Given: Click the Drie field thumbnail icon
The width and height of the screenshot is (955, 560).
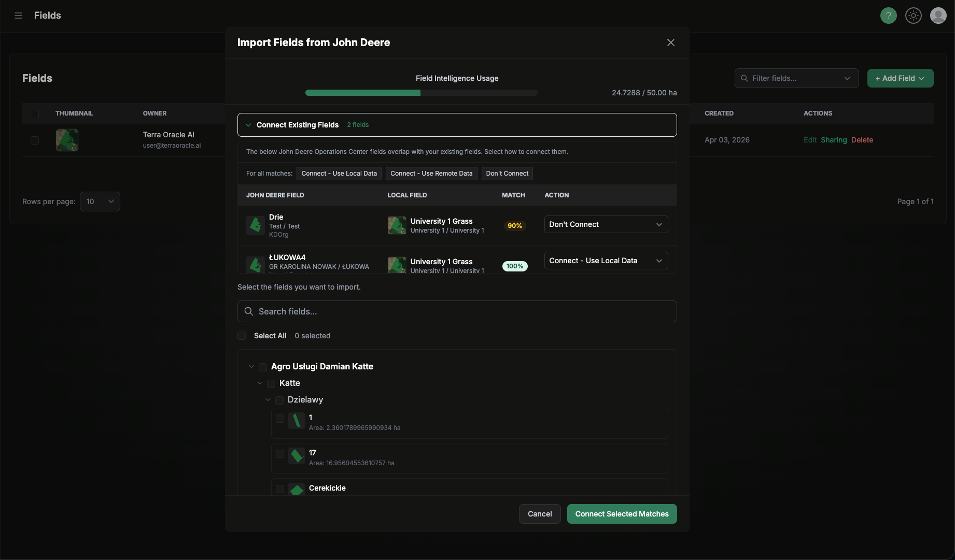Looking at the screenshot, I should point(255,225).
